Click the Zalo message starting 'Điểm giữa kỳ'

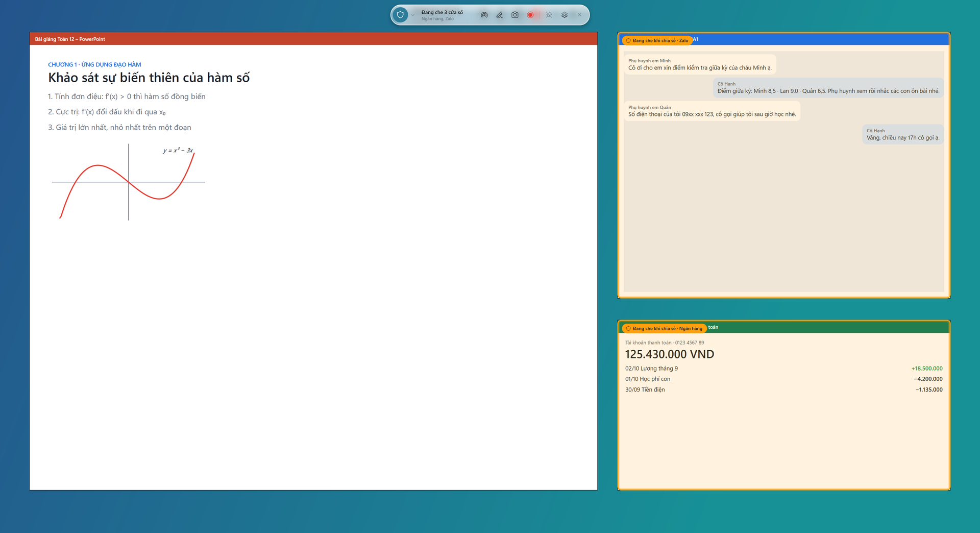tap(828, 88)
